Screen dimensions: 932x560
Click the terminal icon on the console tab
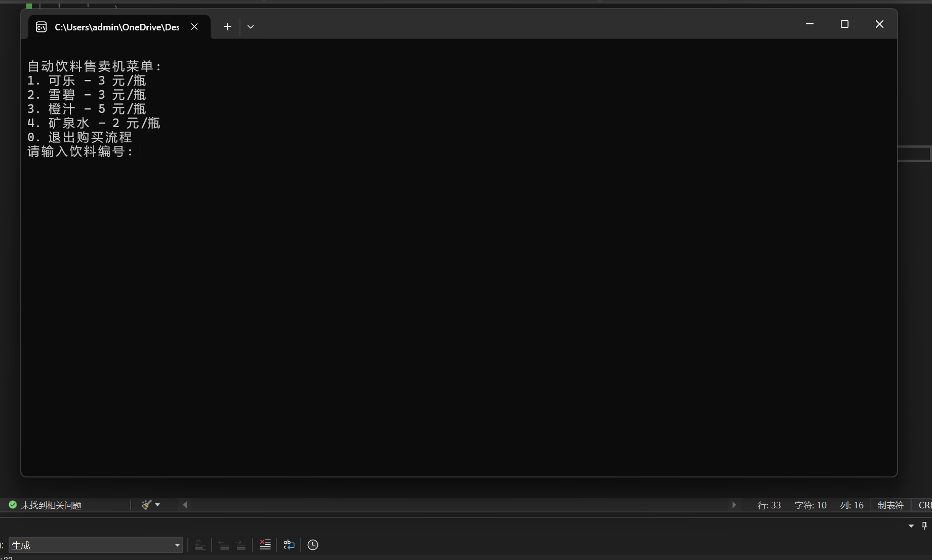point(42,27)
